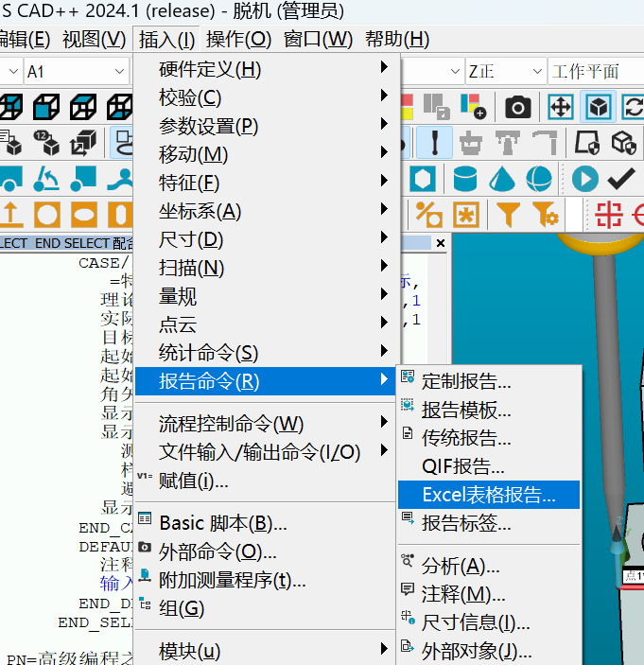Open the Edit (编辑) menu
The height and width of the screenshot is (665, 644).
(25, 40)
